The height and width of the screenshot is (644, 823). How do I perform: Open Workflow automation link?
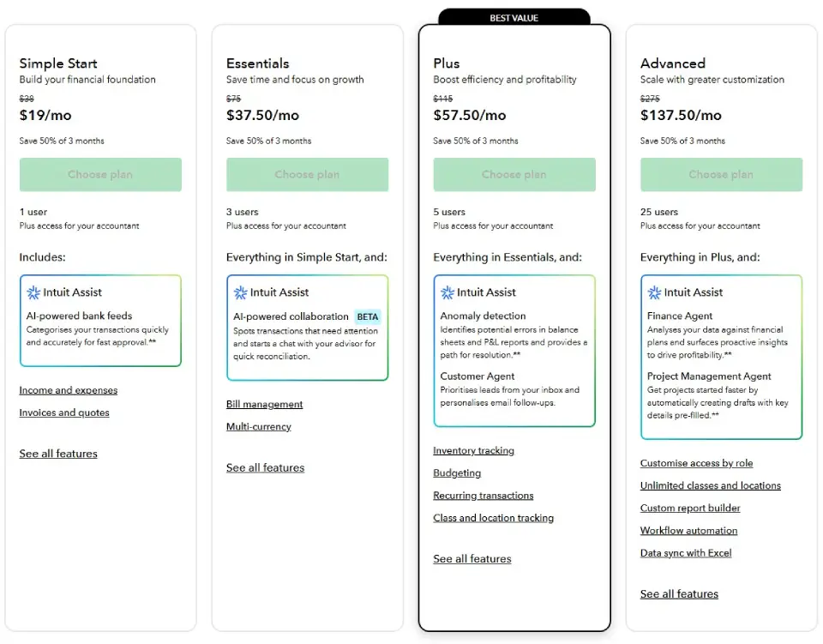point(688,530)
